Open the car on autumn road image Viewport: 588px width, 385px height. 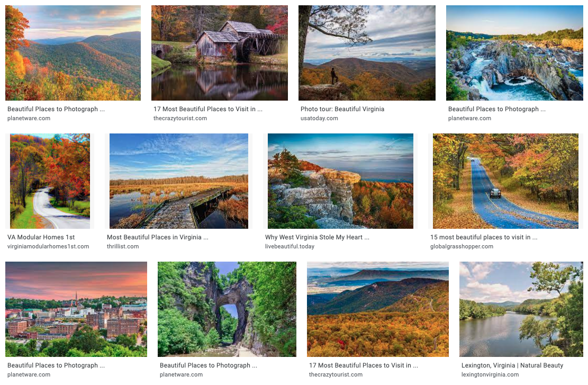click(505, 181)
